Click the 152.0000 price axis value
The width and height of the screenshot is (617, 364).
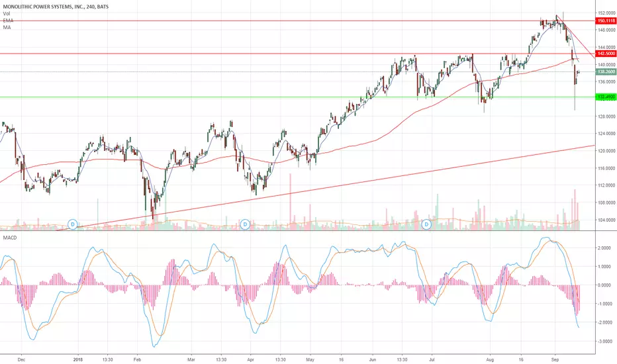tap(607, 13)
